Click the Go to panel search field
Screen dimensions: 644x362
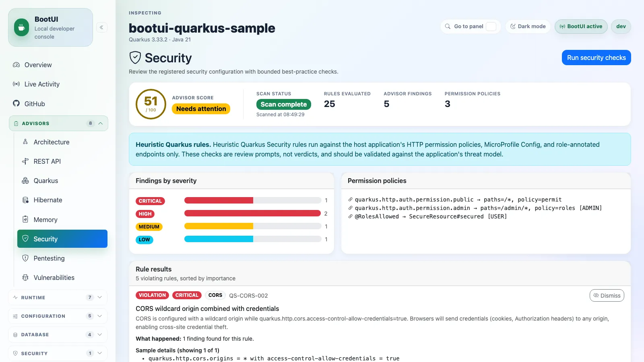point(471,27)
